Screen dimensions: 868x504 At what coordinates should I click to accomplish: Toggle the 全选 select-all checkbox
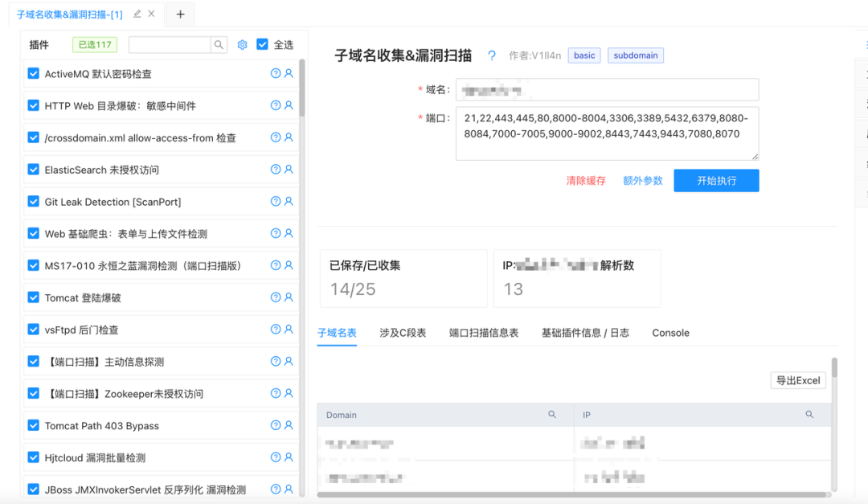[262, 44]
